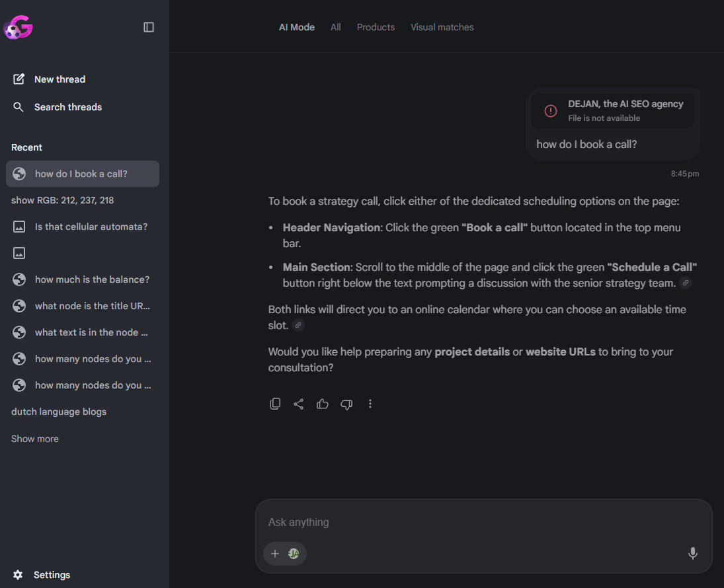Click globe icon beside 'what node is the title UR...'

click(19, 305)
